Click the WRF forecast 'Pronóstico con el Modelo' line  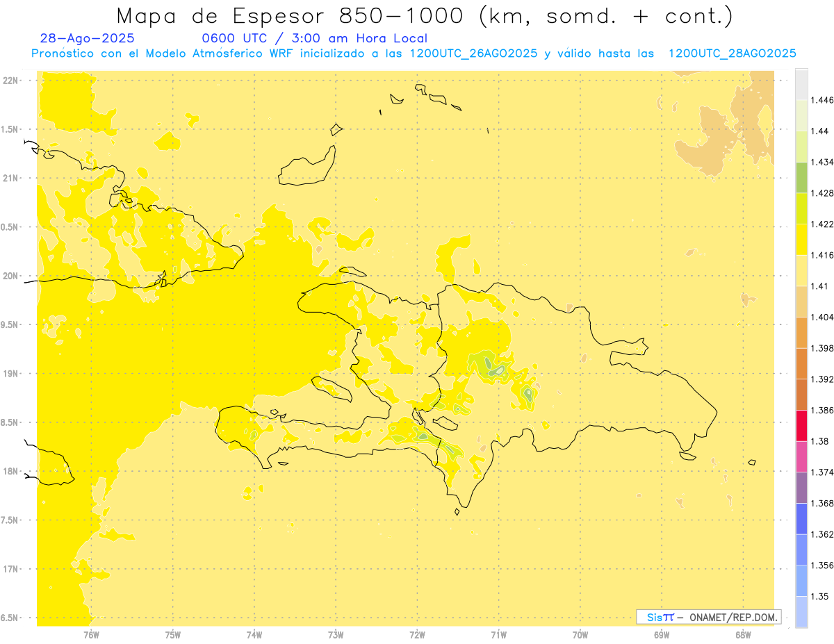point(414,53)
